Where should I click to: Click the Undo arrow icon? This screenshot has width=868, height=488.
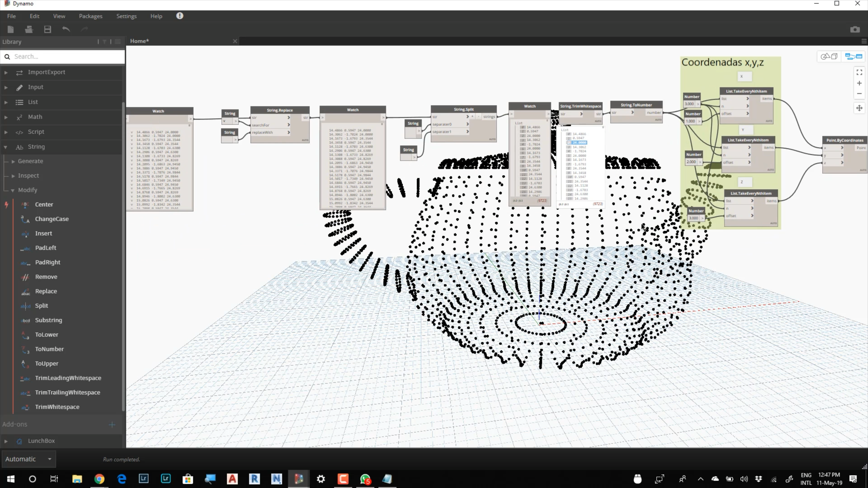click(x=66, y=29)
